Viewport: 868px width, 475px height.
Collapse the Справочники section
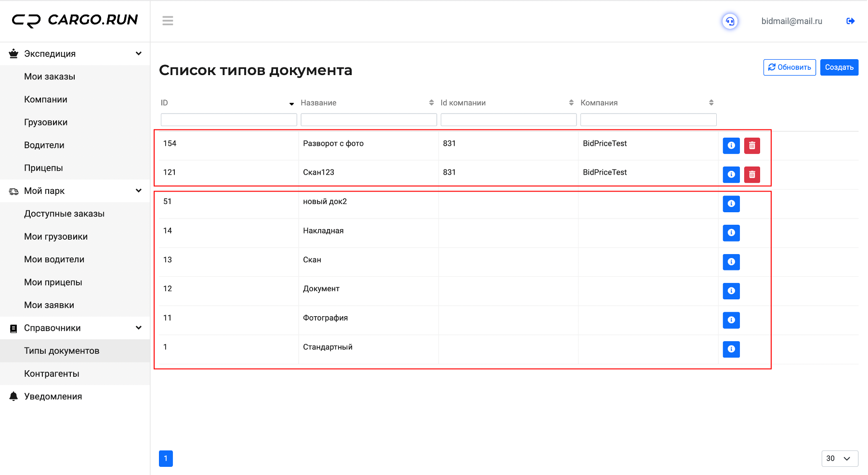[139, 328]
